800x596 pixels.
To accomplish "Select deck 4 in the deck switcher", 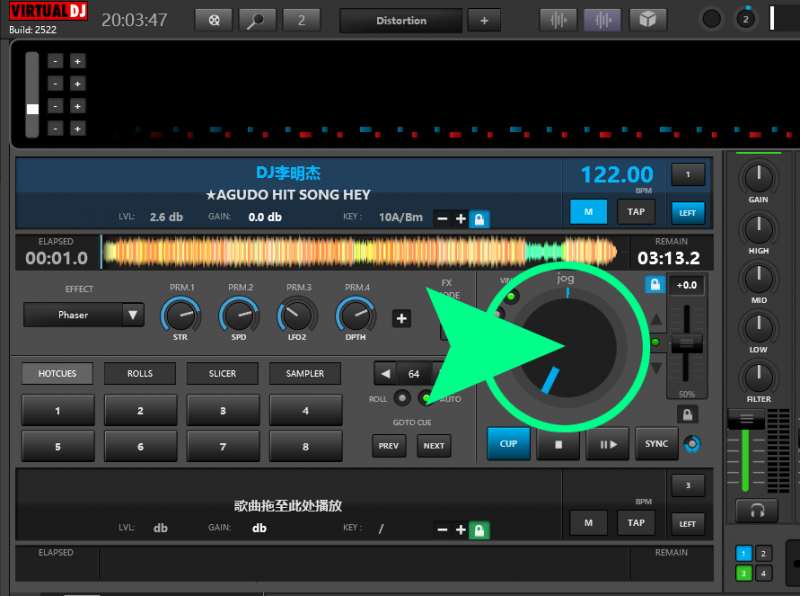I will [763, 574].
